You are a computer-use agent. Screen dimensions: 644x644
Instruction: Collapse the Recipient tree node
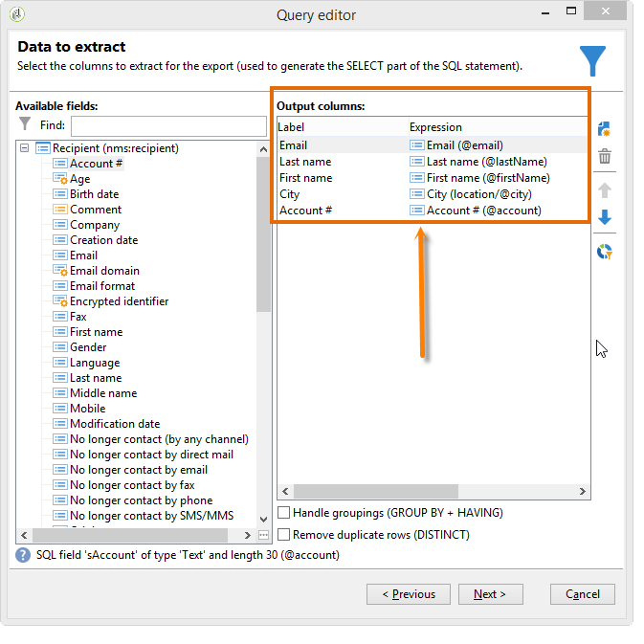(x=25, y=148)
